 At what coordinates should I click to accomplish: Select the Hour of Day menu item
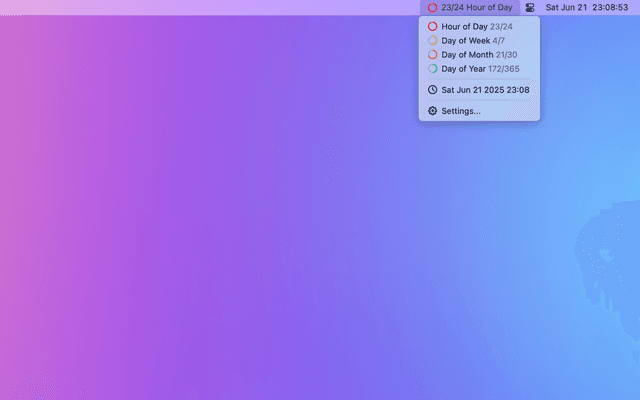pos(465,26)
